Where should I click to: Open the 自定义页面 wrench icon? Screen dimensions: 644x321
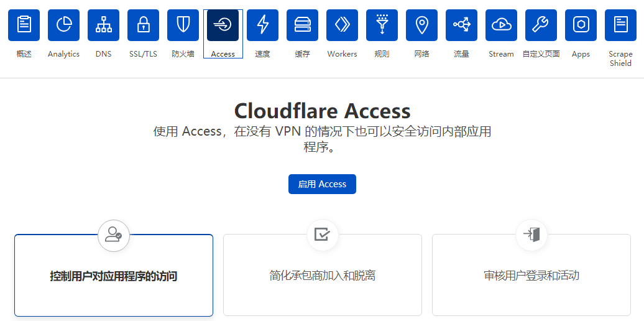[541, 25]
